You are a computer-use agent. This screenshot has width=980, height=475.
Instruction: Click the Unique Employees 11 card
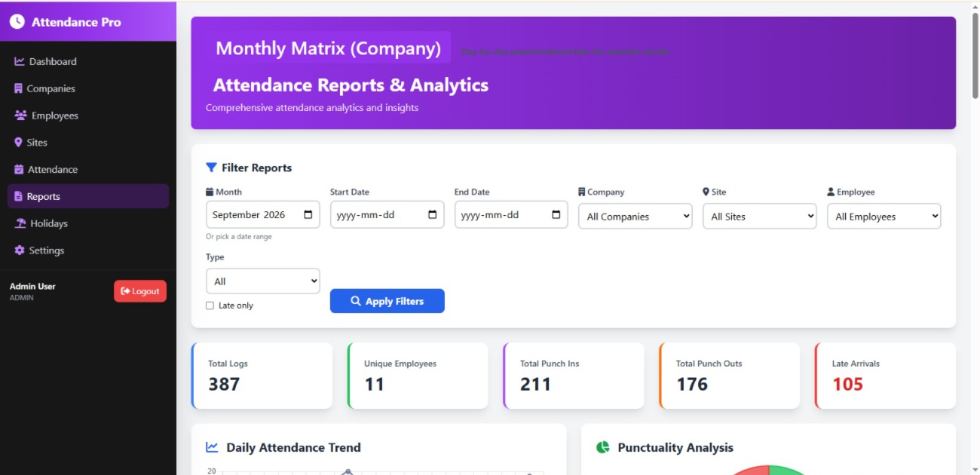[x=418, y=376]
